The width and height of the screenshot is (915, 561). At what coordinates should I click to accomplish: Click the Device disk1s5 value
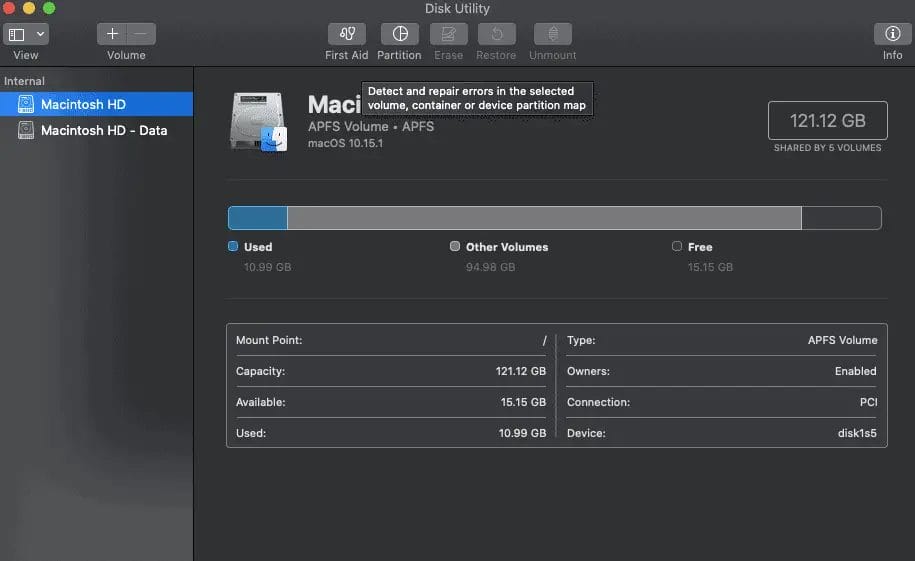tap(857, 433)
